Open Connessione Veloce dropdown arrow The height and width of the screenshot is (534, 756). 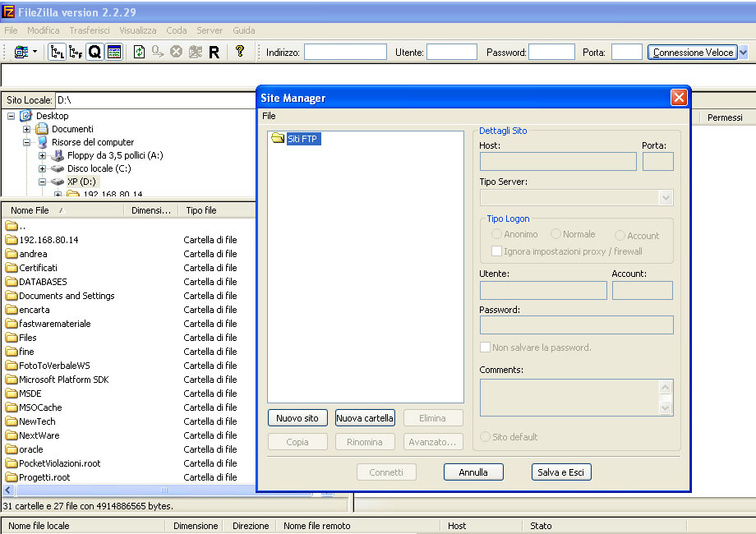(x=744, y=52)
